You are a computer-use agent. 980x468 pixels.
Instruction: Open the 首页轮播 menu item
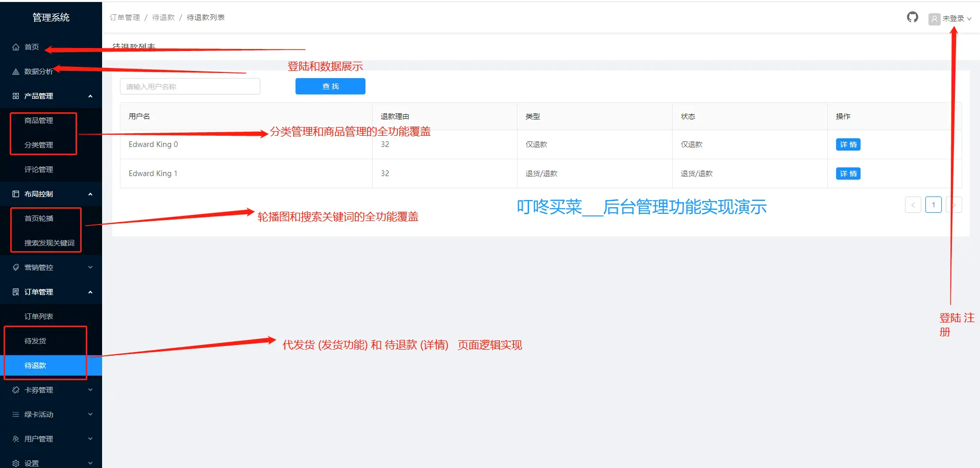[x=51, y=218]
